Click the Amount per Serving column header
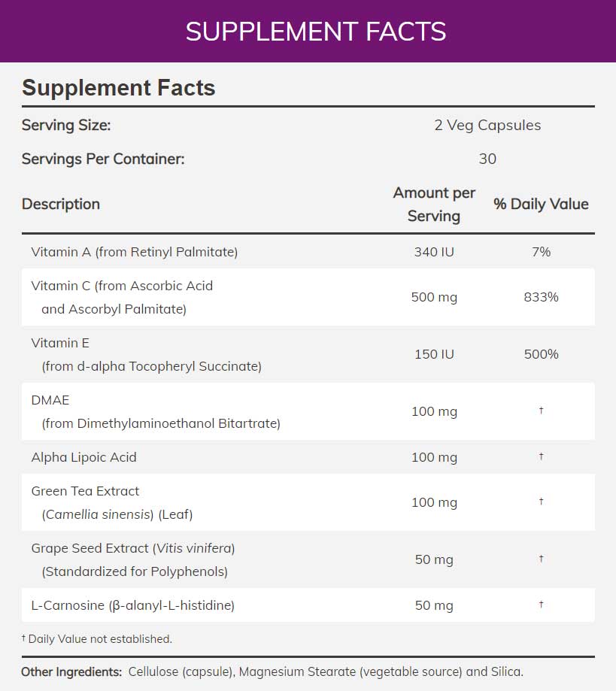 [434, 204]
